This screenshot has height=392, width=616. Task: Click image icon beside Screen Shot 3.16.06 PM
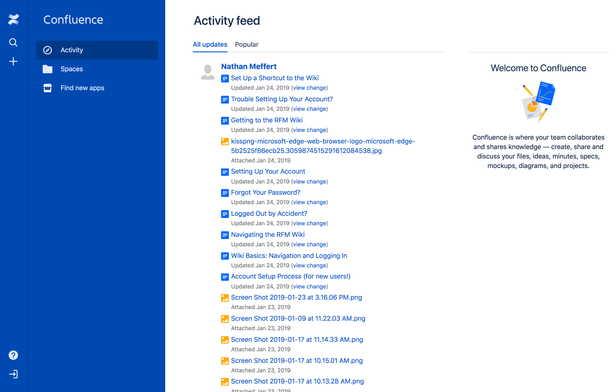(225, 298)
